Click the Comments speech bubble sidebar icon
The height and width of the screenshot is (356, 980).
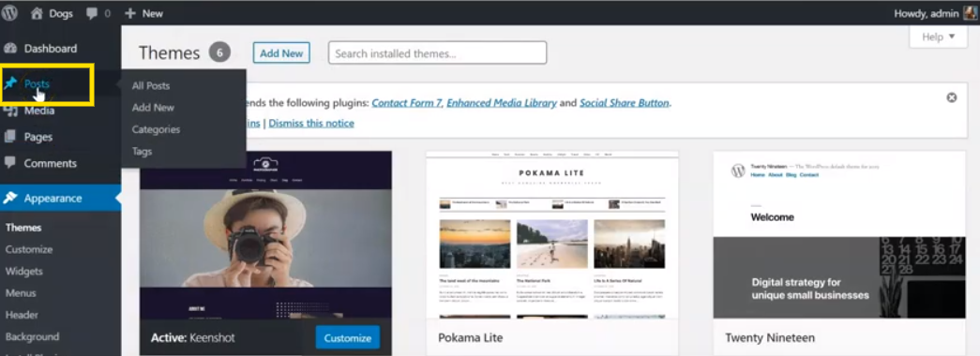(x=10, y=162)
